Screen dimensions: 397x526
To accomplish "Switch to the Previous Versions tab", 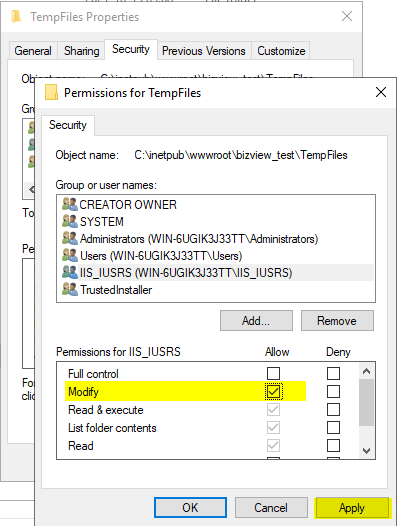I will click(204, 51).
